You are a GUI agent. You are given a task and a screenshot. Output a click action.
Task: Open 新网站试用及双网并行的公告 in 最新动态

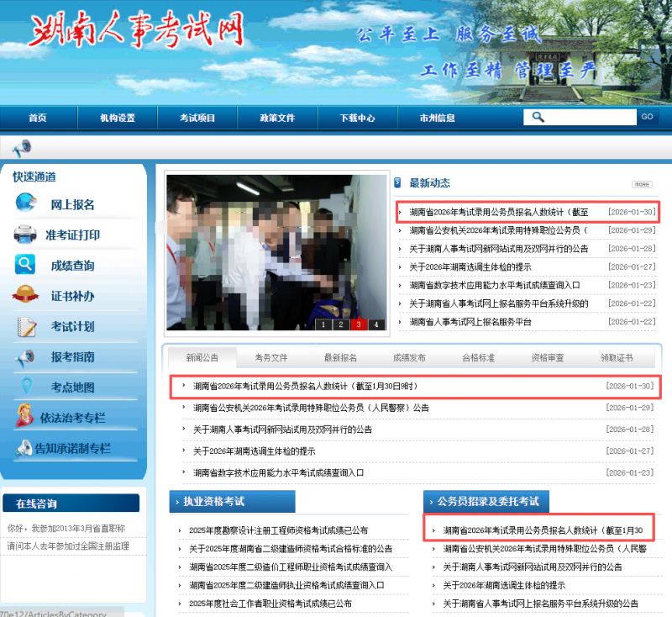tap(499, 249)
